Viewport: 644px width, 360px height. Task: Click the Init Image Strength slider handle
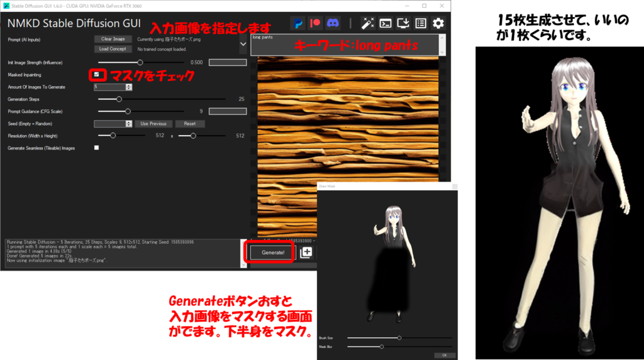click(x=140, y=62)
